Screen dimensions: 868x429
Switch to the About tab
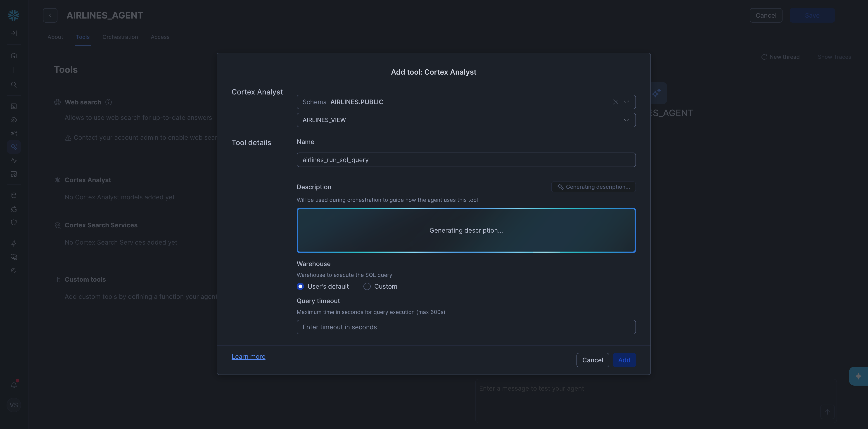[55, 37]
